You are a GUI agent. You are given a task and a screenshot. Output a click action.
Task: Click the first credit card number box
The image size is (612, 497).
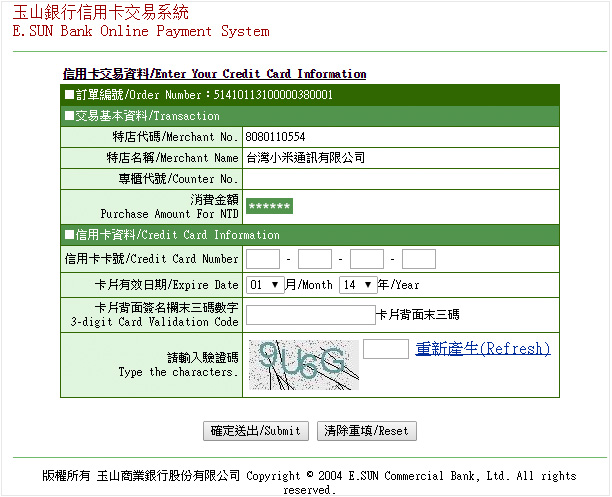tap(263, 260)
